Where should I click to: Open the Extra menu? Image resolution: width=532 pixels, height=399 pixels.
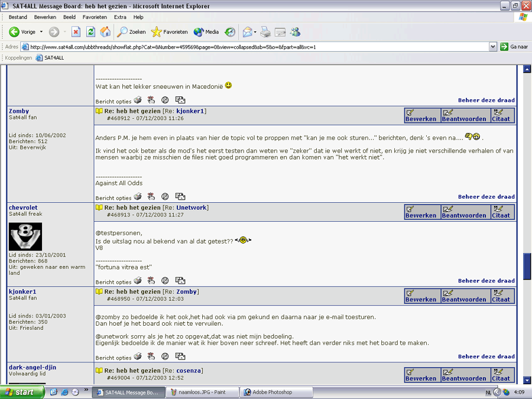(120, 17)
